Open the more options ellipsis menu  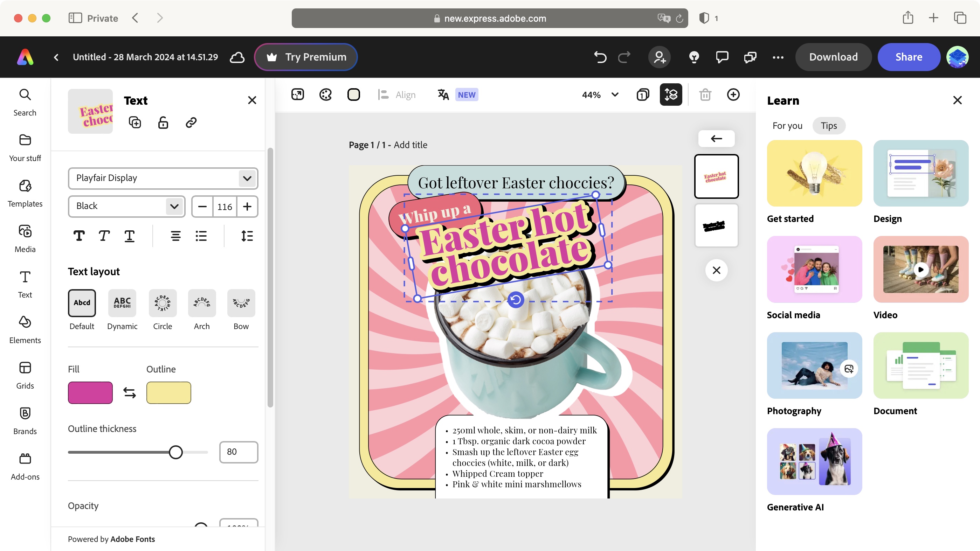pyautogui.click(x=778, y=57)
